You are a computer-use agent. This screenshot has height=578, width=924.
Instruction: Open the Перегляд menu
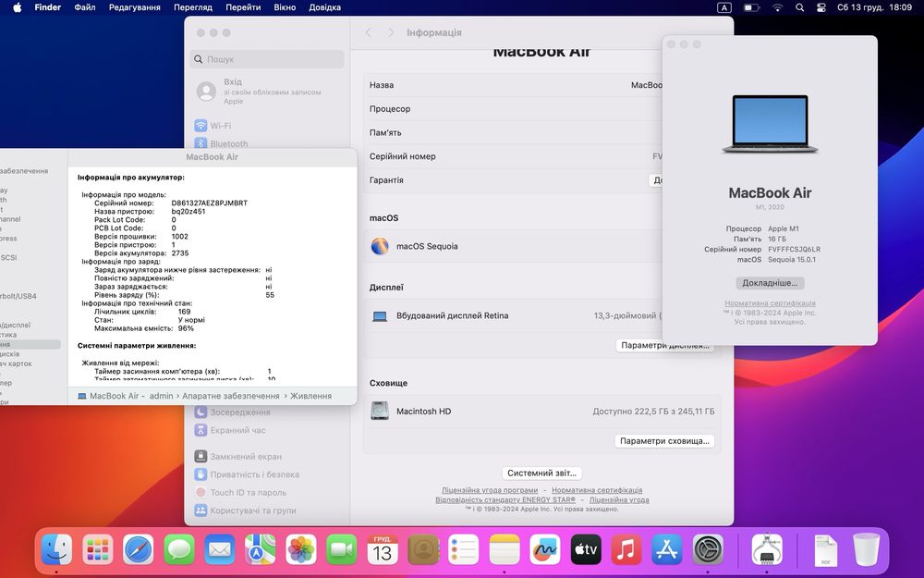[x=193, y=7]
